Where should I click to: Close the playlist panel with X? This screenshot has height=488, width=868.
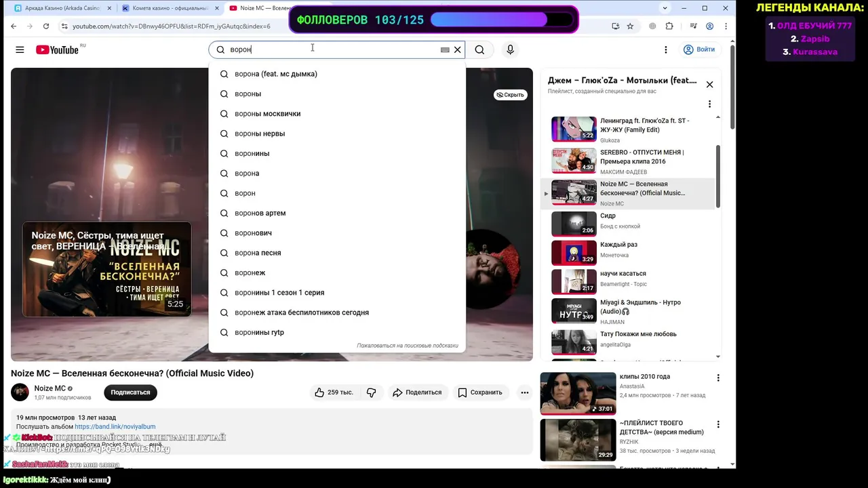(709, 85)
